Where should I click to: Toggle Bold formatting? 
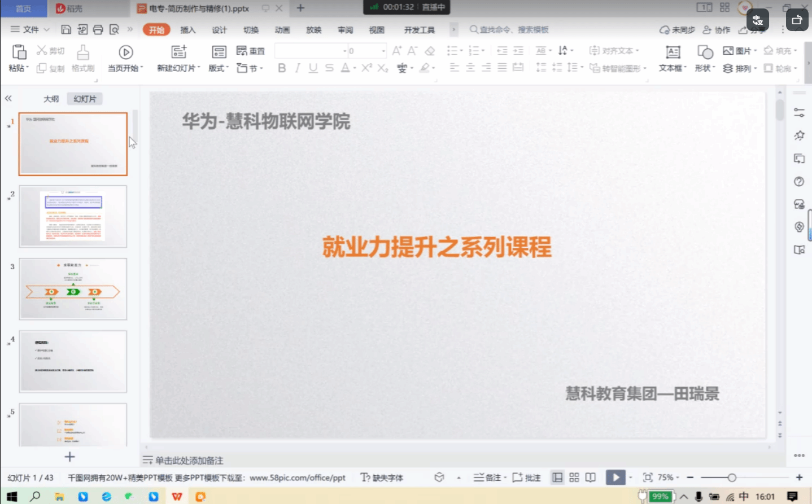282,68
